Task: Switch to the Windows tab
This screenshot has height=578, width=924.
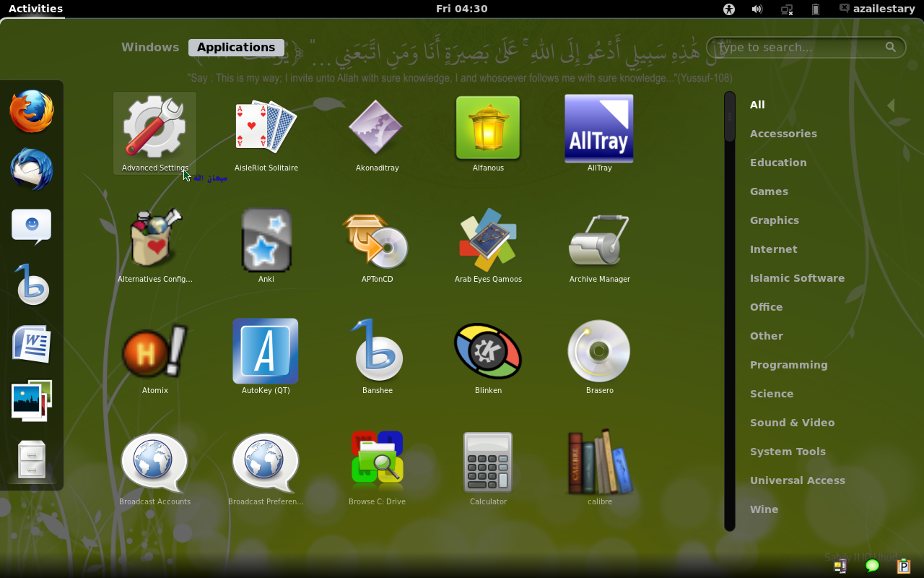Action: 149,47
